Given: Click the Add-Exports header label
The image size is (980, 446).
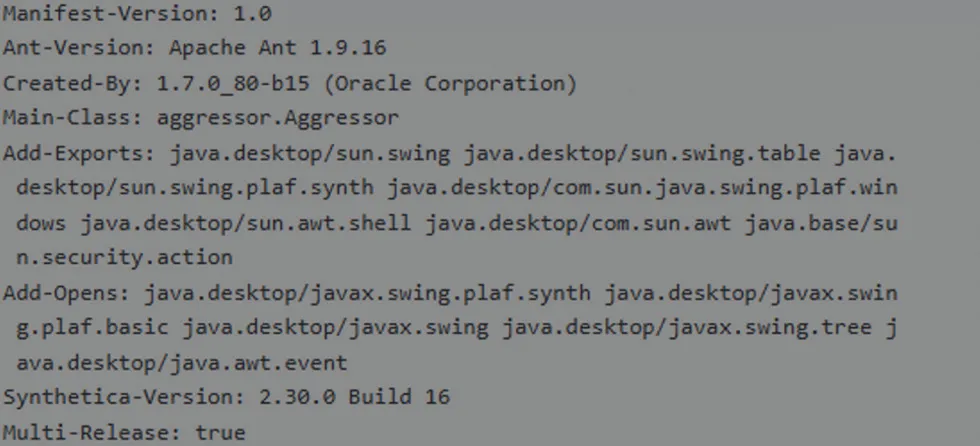Looking at the screenshot, I should pos(79,153).
